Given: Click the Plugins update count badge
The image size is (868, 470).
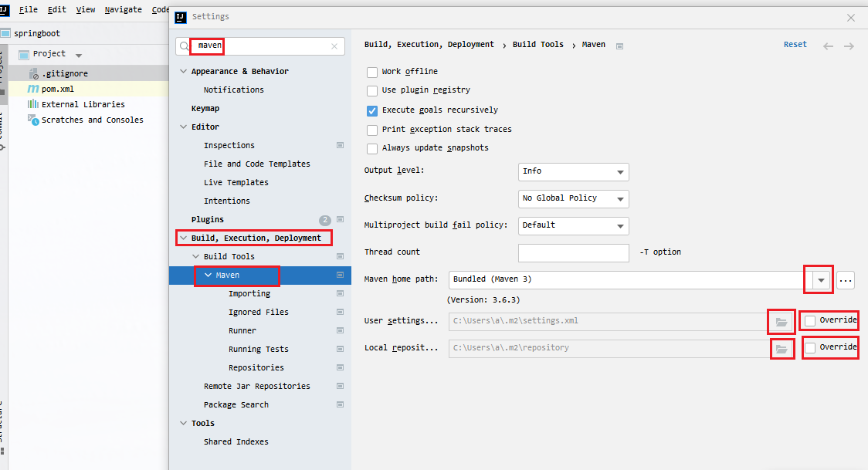Looking at the screenshot, I should click(325, 220).
